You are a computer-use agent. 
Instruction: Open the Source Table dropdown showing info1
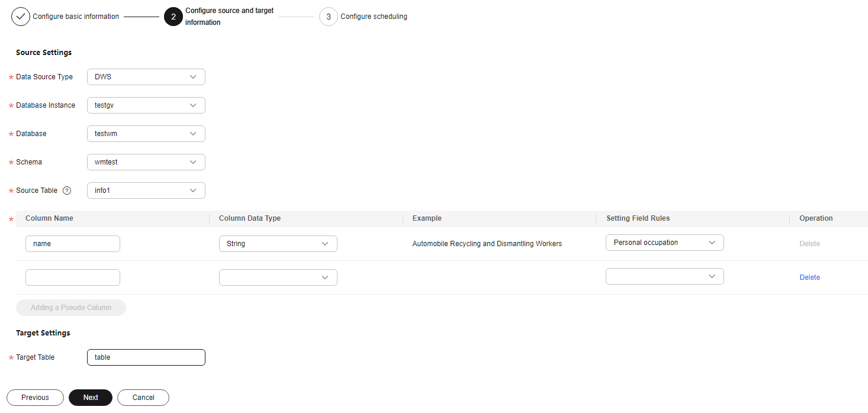146,191
